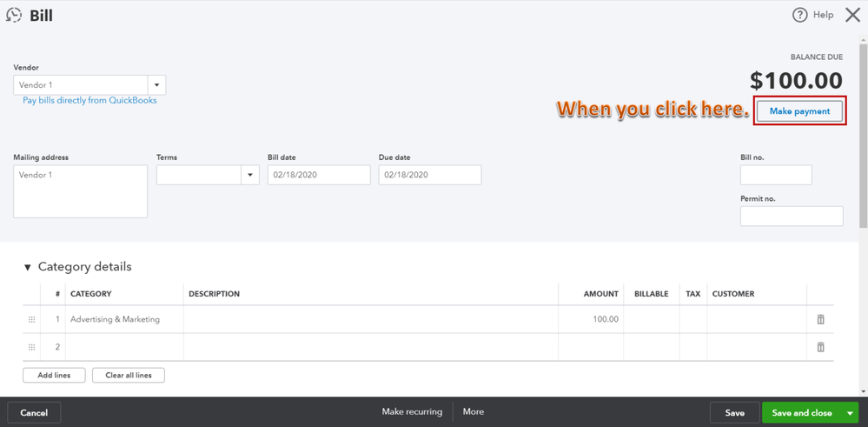This screenshot has height=427, width=868.
Task: Click Billable cell of line 1
Action: (652, 319)
